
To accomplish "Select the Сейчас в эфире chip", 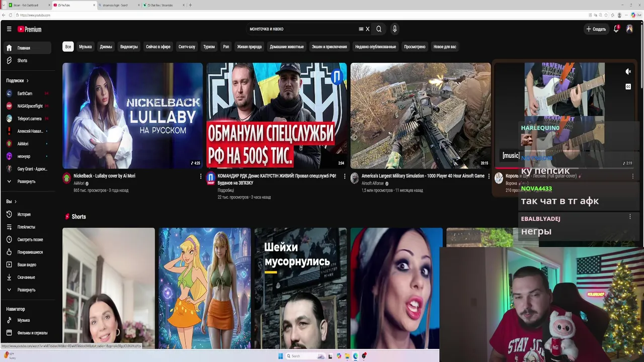I will click(x=158, y=47).
